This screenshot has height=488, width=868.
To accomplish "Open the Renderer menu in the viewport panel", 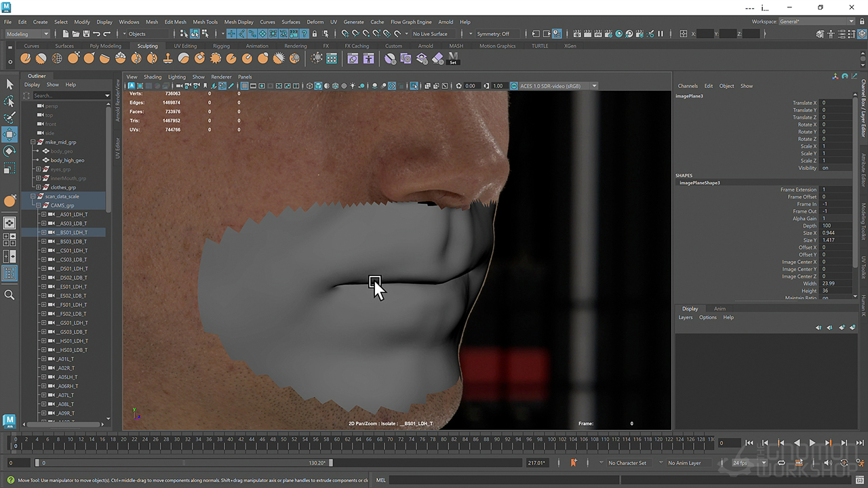I will [221, 77].
